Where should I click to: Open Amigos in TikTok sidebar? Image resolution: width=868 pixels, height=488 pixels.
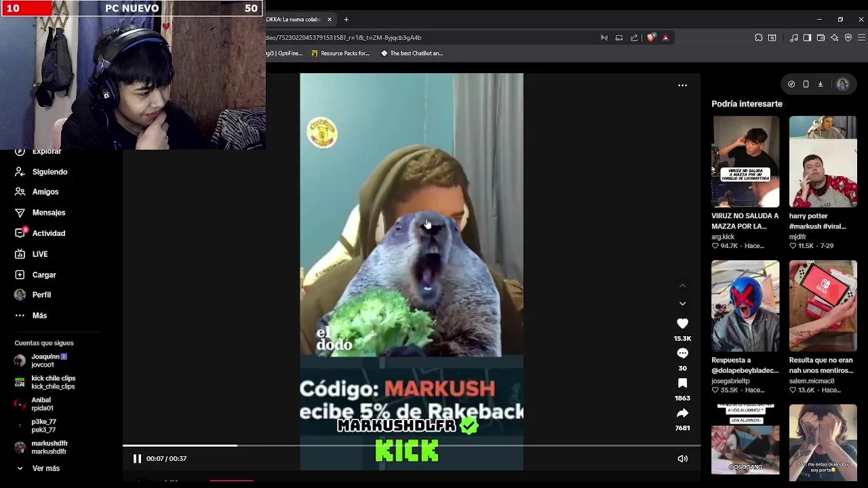coord(45,192)
